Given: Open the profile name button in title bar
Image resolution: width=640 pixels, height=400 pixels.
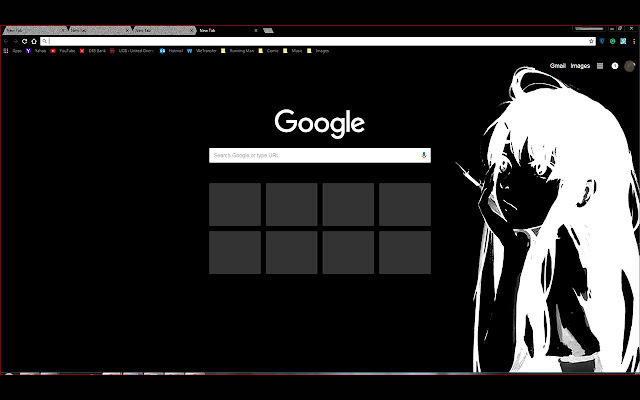Looking at the screenshot, I should 589,29.
